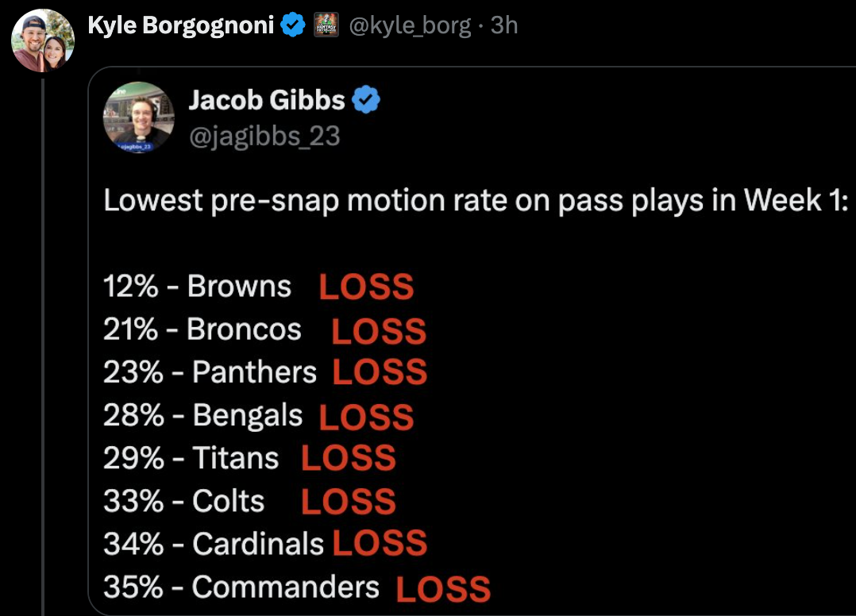This screenshot has width=856, height=616.
Task: Open the 3h timestamp link
Action: click(504, 25)
